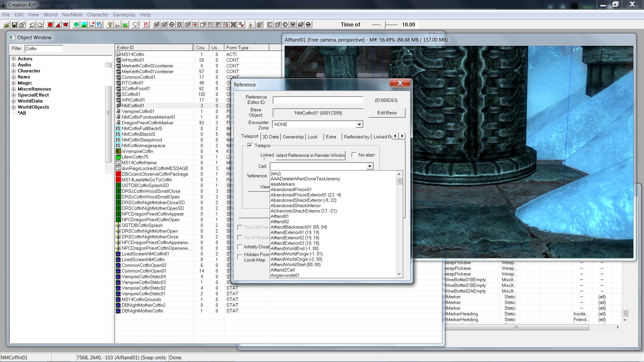644x362 pixels.
Task: Uncheck the Teleport checkbox
Action: (250, 145)
